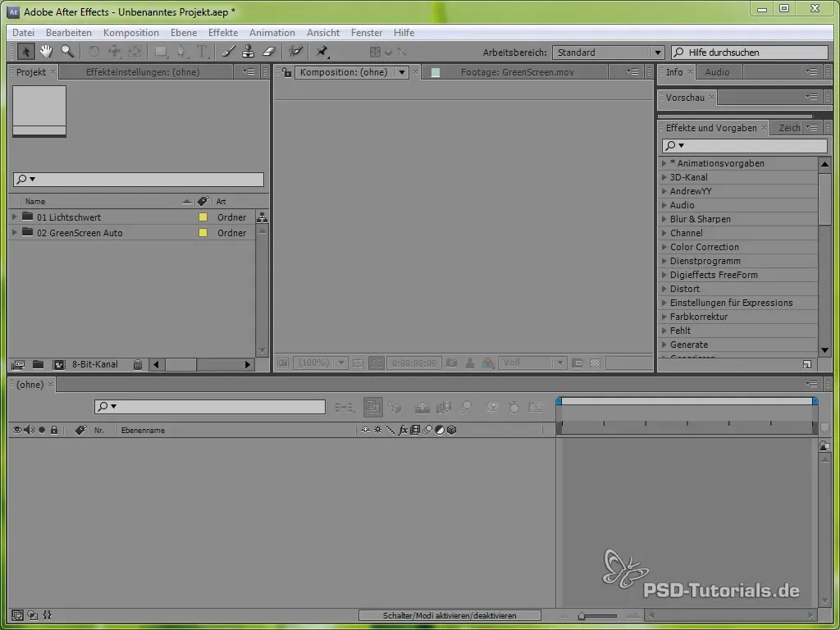Click the yellow label of 01 Lichtschwert
Image resolution: width=840 pixels, height=630 pixels.
tap(203, 217)
